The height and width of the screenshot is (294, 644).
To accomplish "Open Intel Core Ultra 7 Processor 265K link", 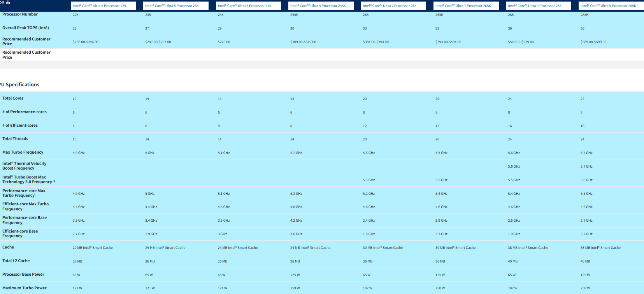I will click(463, 6).
